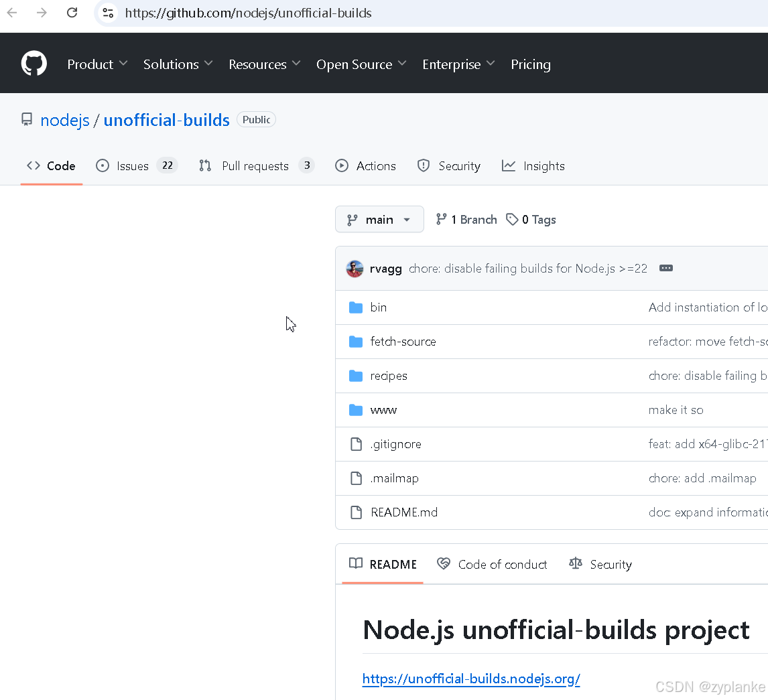
Task: Click the www folder icon
Action: [x=356, y=410]
